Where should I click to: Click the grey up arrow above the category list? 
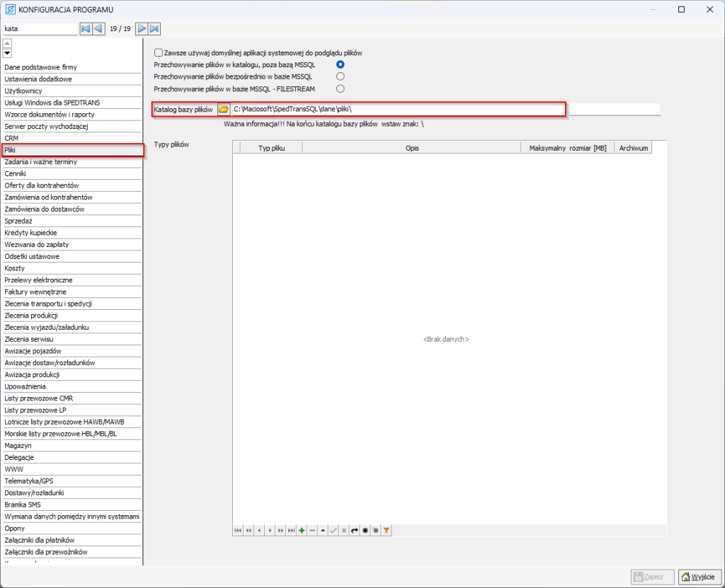click(7, 43)
